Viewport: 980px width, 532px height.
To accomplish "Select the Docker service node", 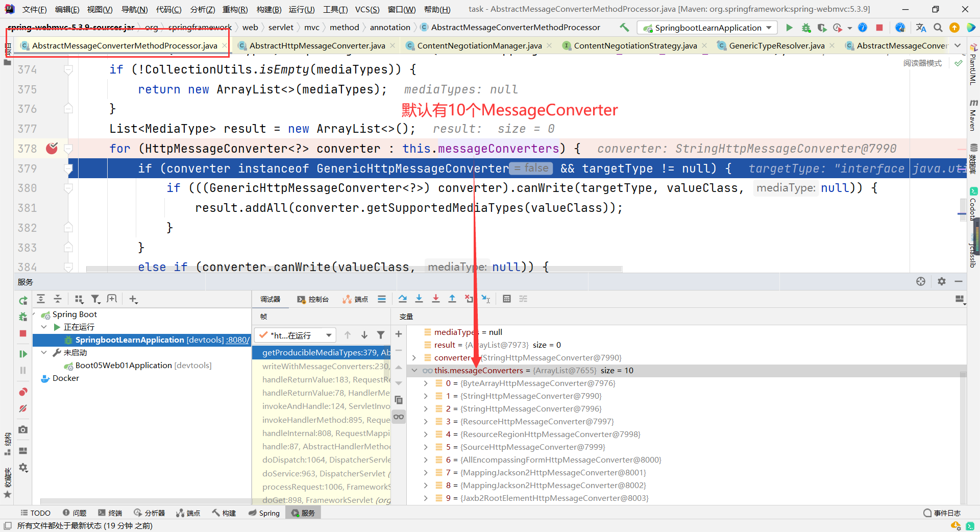I will click(x=65, y=378).
